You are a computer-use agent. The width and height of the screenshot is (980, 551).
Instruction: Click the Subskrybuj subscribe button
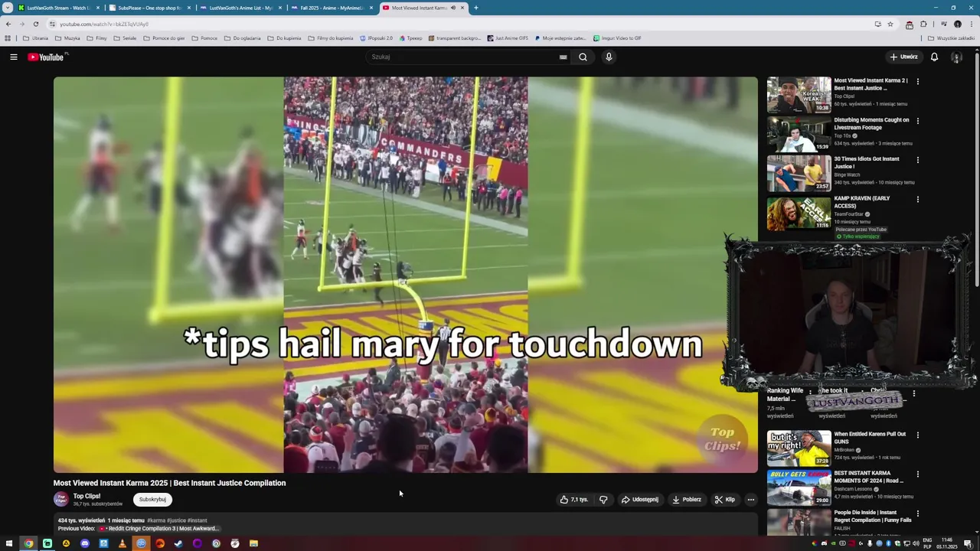pos(152,500)
